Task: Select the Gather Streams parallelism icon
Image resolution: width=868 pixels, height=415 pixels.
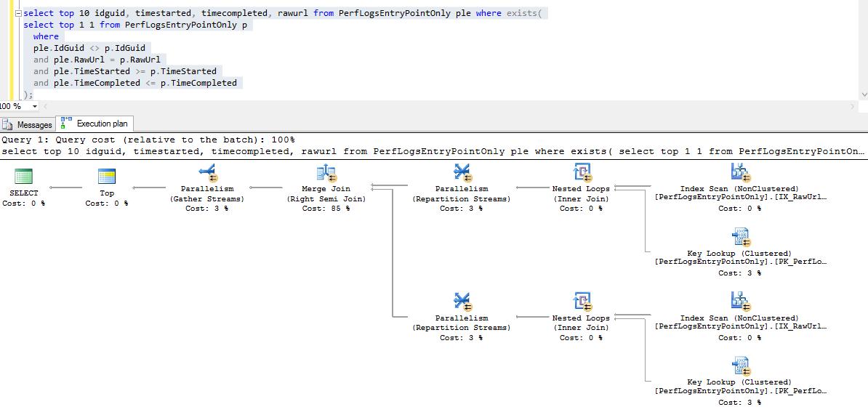Action: (207, 172)
